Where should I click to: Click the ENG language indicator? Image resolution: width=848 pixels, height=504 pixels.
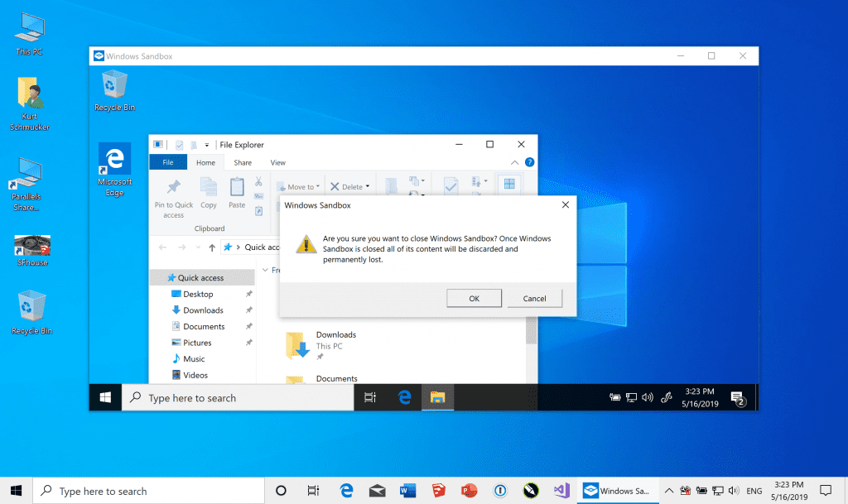click(754, 491)
